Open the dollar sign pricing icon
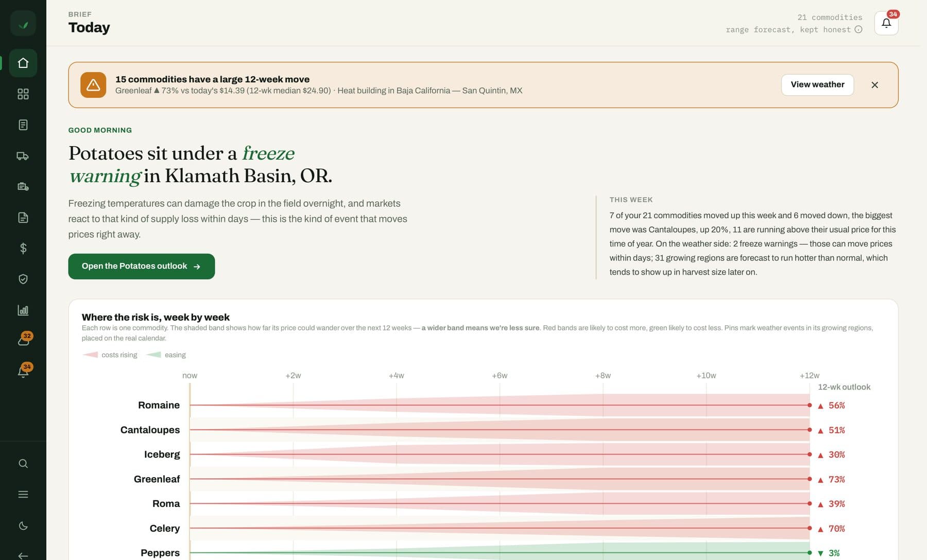The width and height of the screenshot is (927, 560). tap(23, 248)
